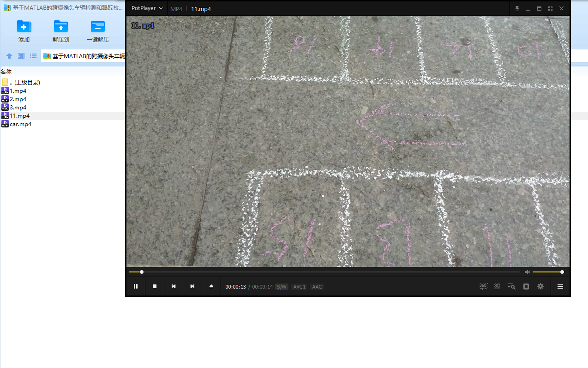The image size is (588, 368).
Task: Click the 11.mp4 title in player
Action: pos(201,9)
